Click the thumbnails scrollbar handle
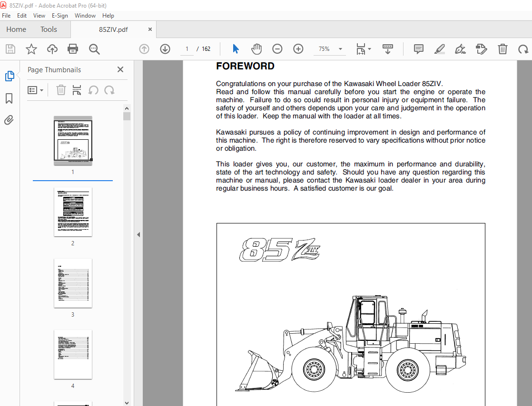Screen dimensions: 532x406 (127, 116)
